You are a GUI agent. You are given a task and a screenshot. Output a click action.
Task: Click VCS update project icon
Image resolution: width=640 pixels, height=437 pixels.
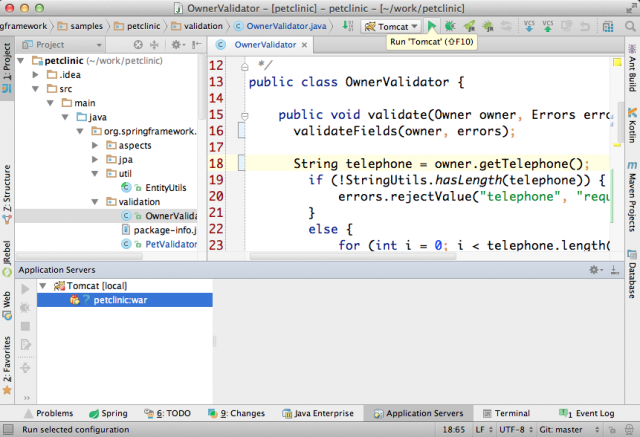pos(529,26)
